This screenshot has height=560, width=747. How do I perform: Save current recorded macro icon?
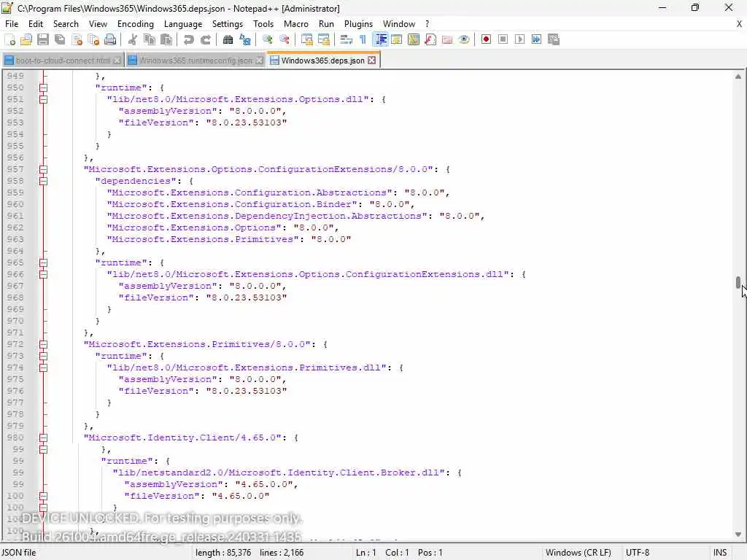pos(554,39)
